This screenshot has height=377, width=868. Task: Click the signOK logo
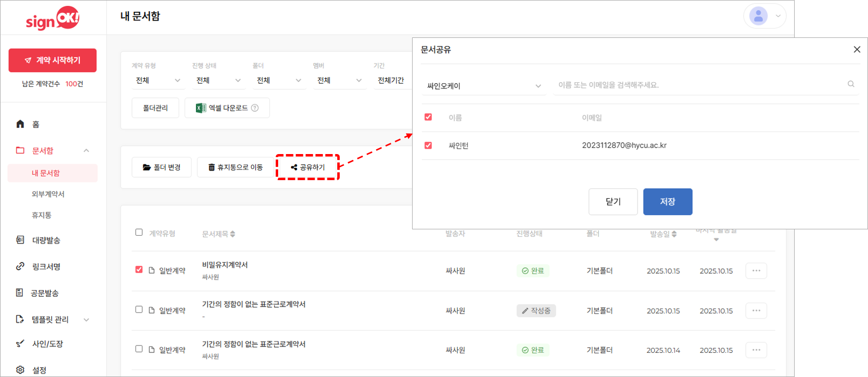click(52, 19)
